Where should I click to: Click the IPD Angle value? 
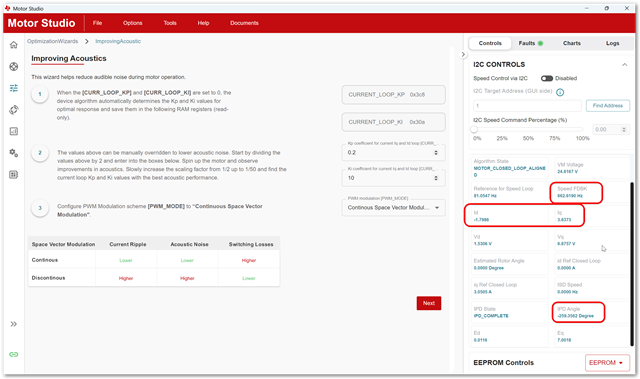tap(576, 316)
